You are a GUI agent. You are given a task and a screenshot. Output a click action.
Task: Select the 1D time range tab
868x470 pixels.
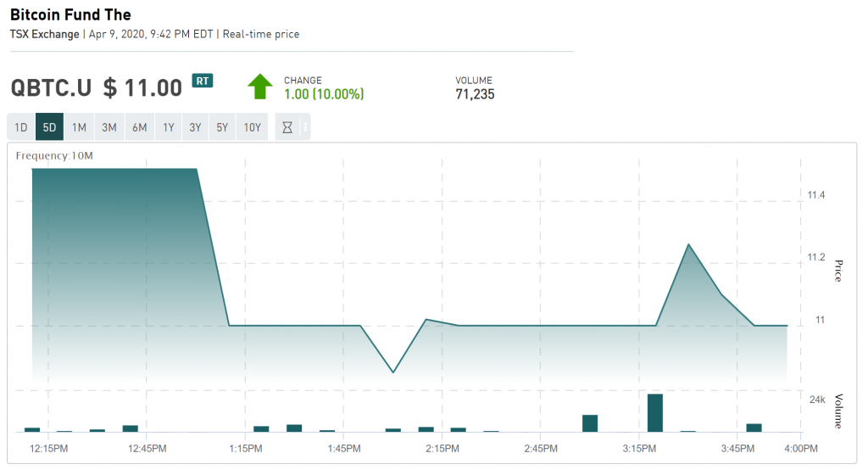[21, 127]
